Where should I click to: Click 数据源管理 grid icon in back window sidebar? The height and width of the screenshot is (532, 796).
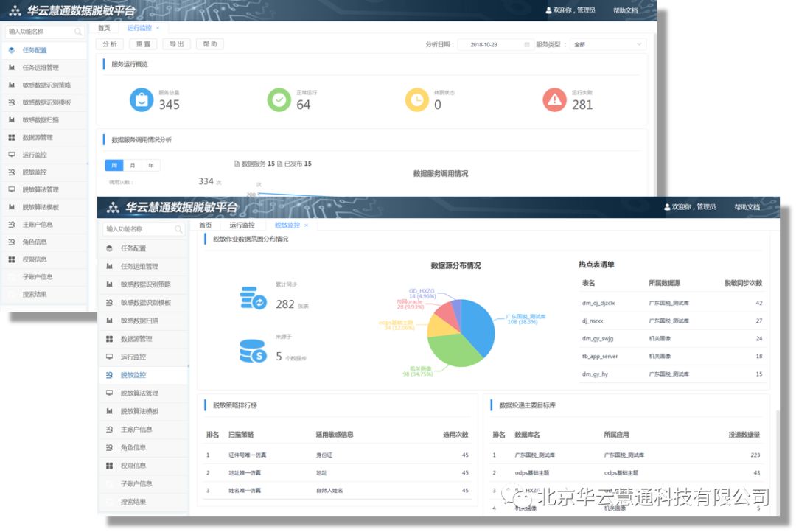12,138
